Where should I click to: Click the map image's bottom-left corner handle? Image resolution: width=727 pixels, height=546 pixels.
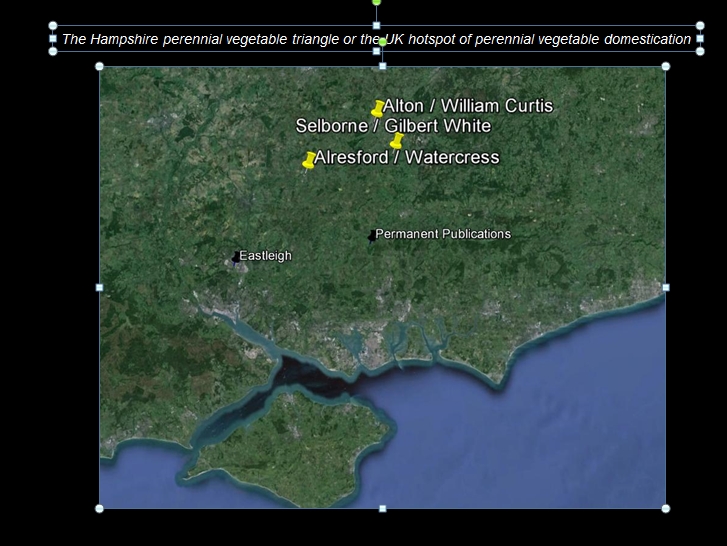tap(99, 508)
